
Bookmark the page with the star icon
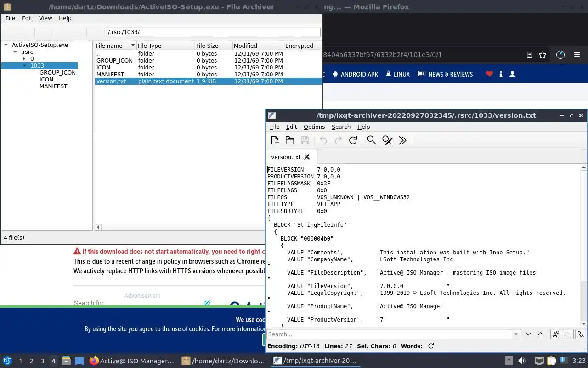543,55
